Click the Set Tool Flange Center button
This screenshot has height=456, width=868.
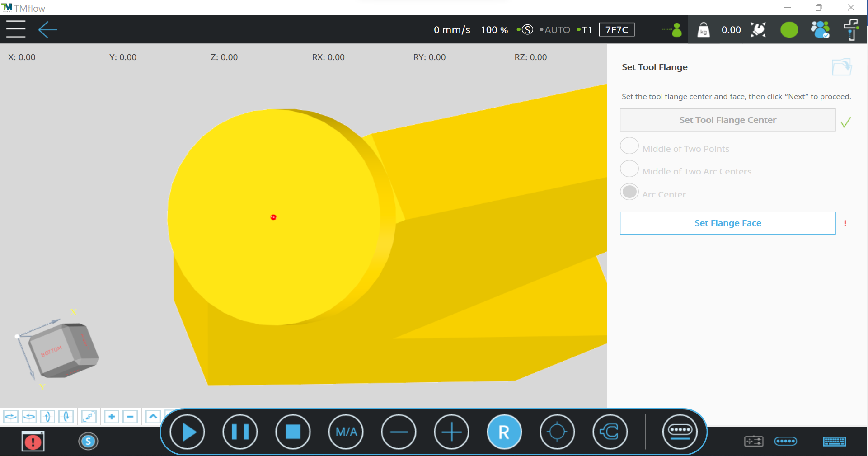(x=727, y=120)
